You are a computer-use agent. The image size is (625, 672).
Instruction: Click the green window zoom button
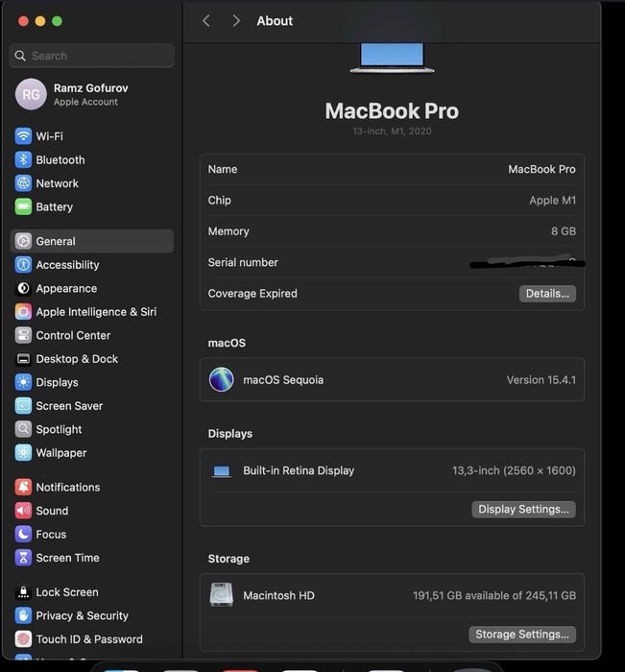click(57, 21)
